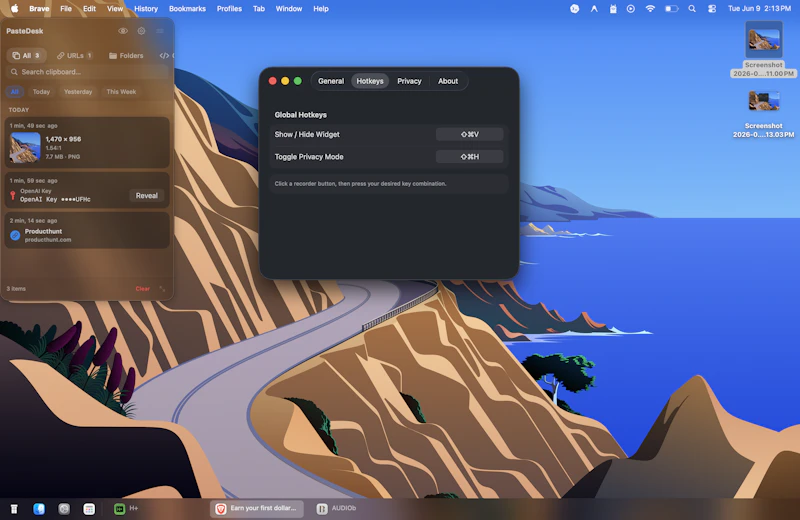Open the Trash icon in bottom bar
The width and height of the screenshot is (800, 520).
(x=14, y=509)
